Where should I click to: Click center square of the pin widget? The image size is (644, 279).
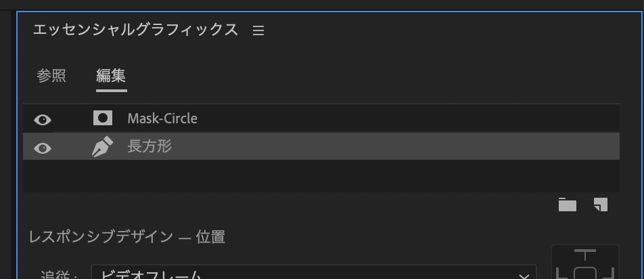coord(585,274)
